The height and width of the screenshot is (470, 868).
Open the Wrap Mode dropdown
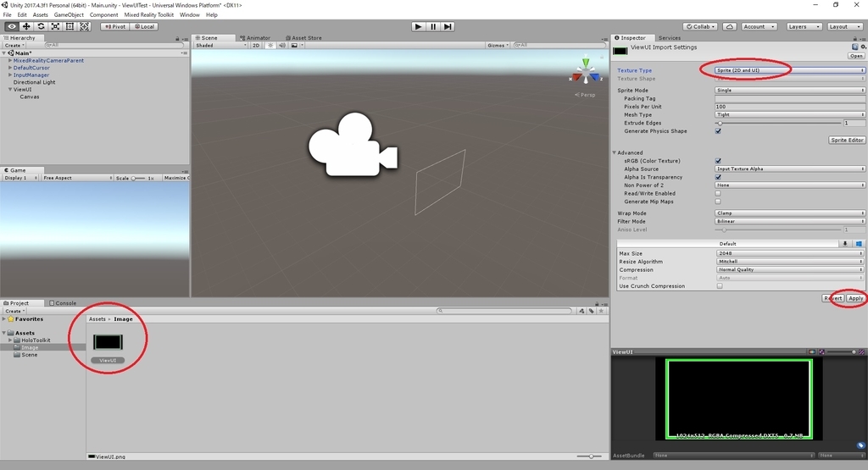point(789,213)
